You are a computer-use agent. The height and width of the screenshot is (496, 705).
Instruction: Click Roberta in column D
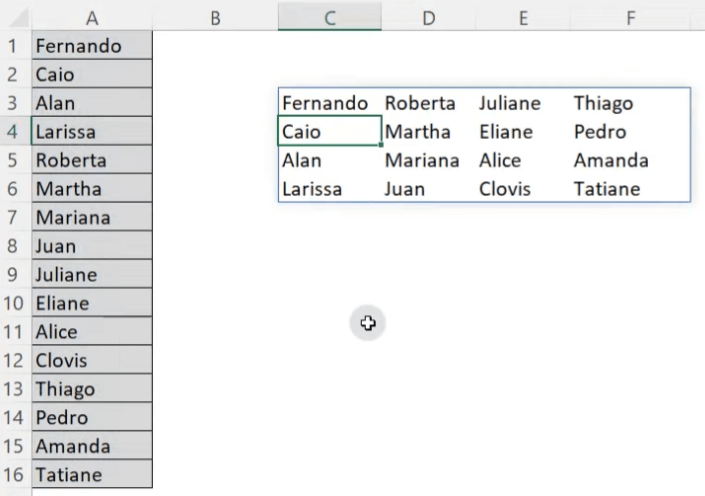(x=428, y=103)
